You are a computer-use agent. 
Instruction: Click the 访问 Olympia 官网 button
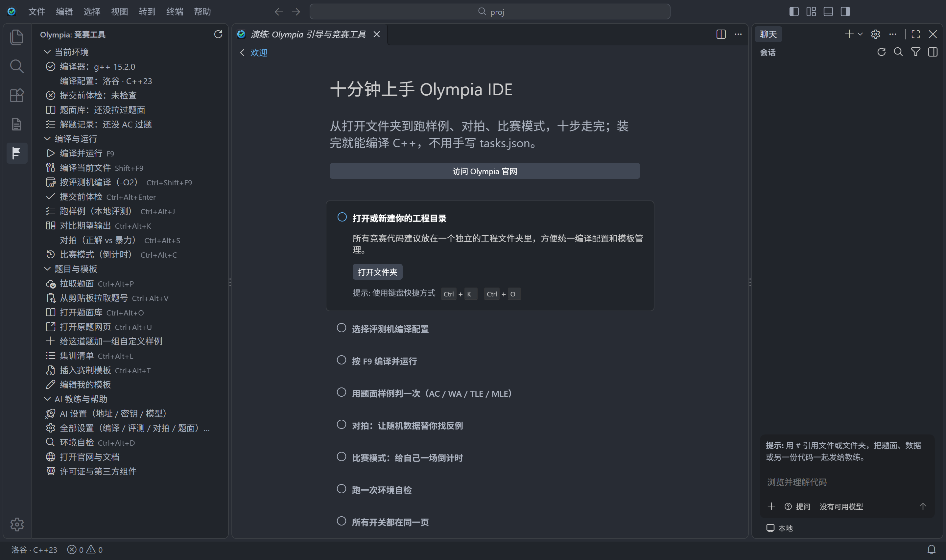pyautogui.click(x=485, y=171)
